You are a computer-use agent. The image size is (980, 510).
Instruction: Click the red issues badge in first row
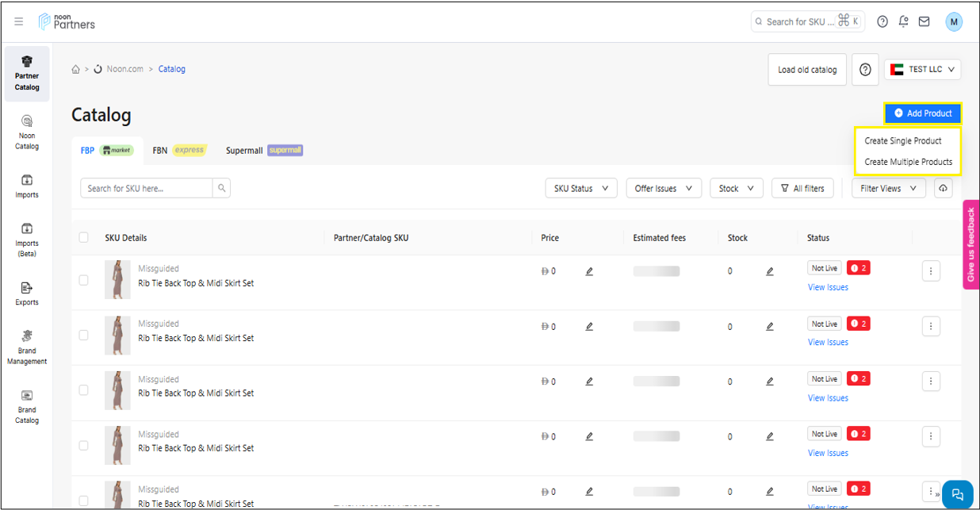point(859,268)
